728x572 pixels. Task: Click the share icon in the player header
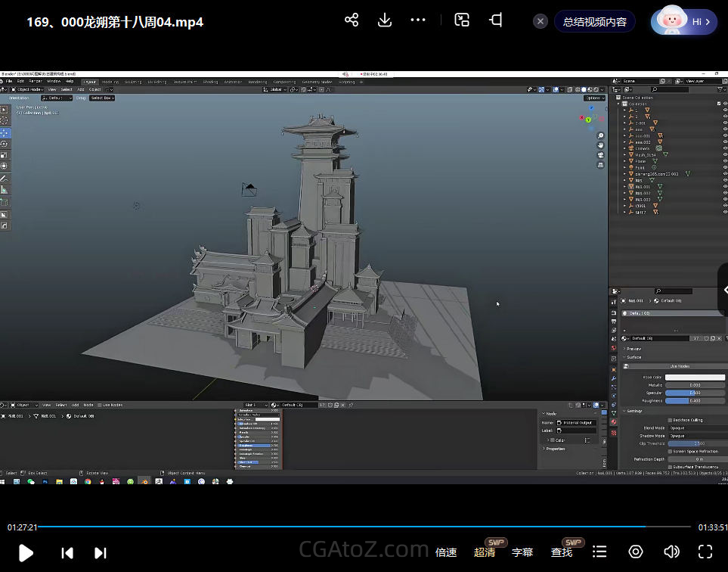tap(352, 20)
